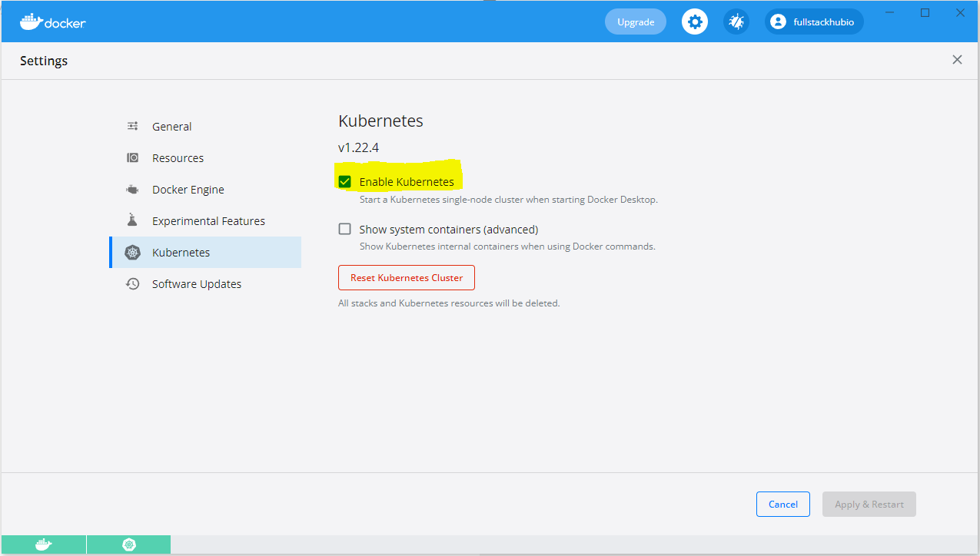Click the General sliders icon

pyautogui.click(x=133, y=126)
